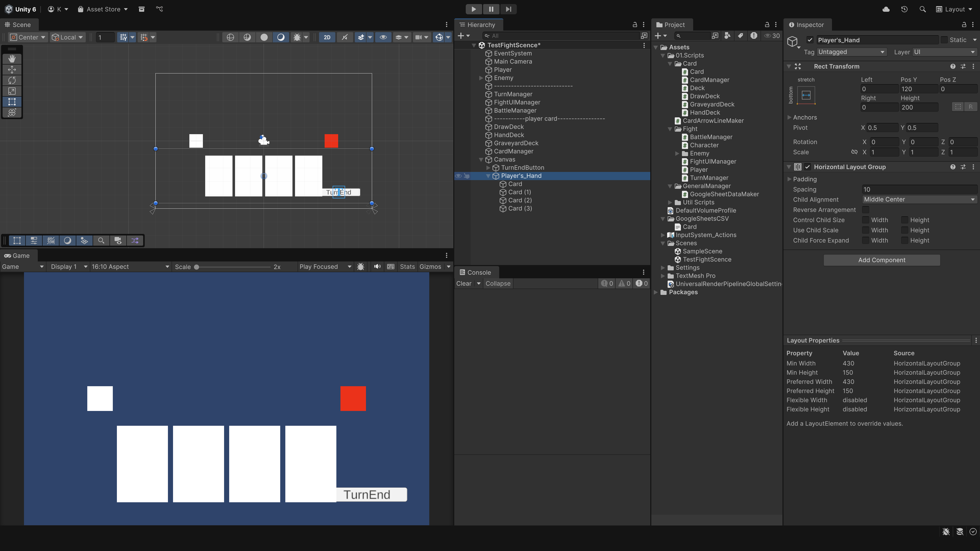Expand the Anchors section
This screenshot has height=551, width=980.
coord(789,118)
